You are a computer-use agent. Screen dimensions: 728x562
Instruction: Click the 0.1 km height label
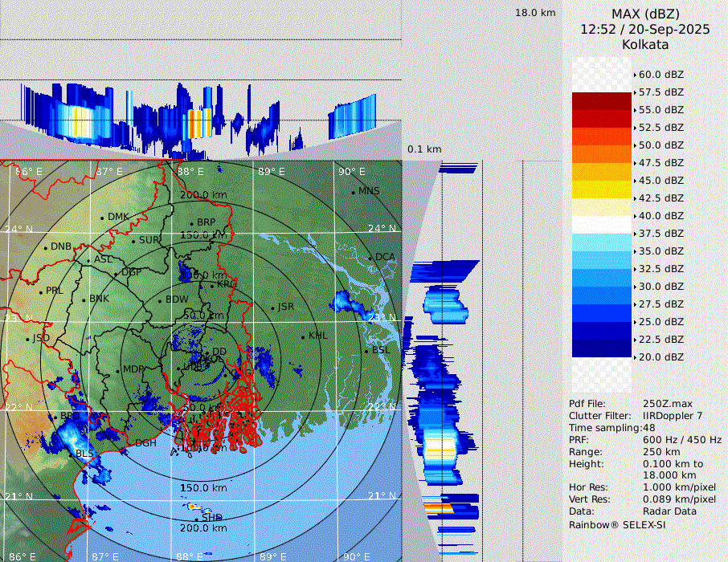coord(424,149)
